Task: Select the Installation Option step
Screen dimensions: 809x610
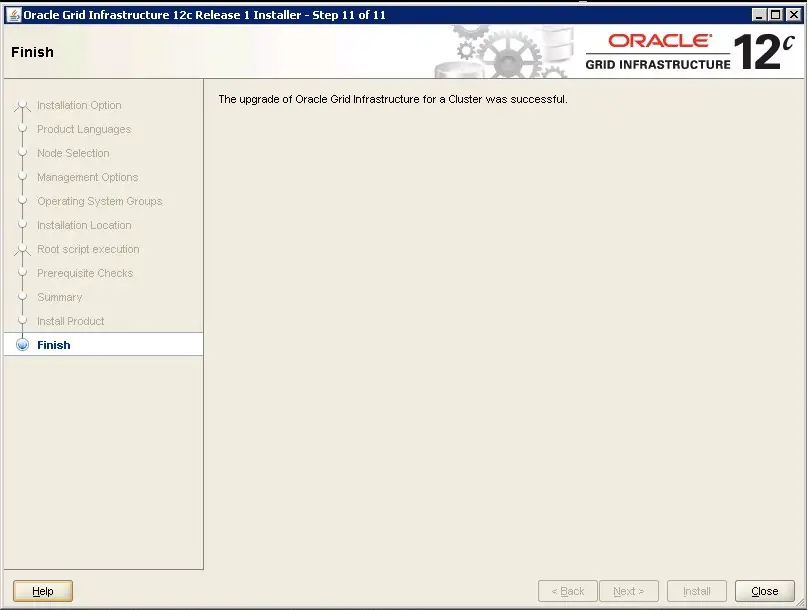Action: [79, 105]
